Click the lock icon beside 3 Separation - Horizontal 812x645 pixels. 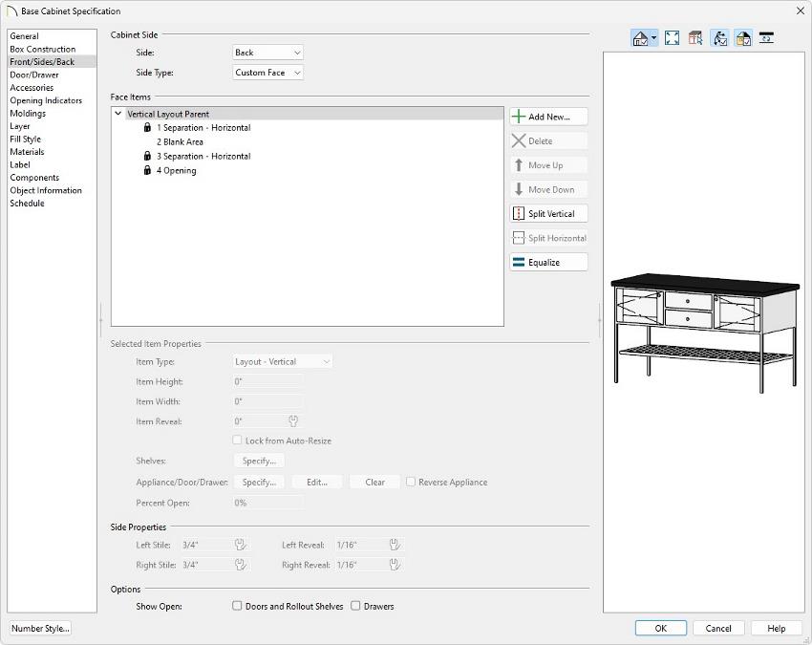coord(147,157)
